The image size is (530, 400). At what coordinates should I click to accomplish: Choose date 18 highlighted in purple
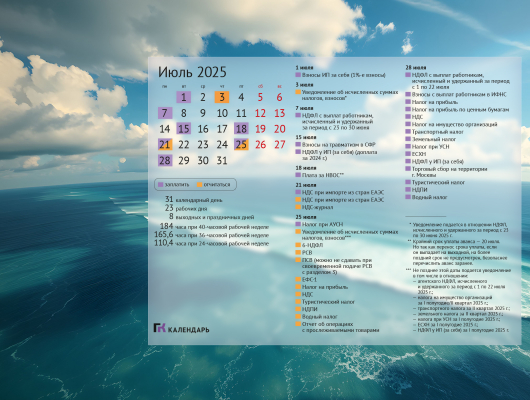click(x=241, y=129)
